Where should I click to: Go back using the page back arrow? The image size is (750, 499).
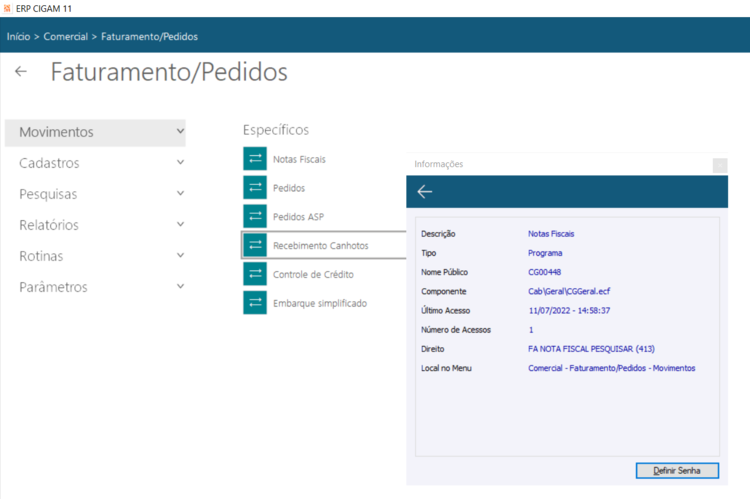point(21,72)
